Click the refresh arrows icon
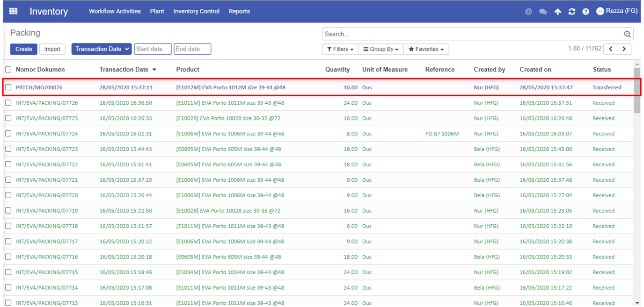The width and height of the screenshot is (644, 307). 571,12
